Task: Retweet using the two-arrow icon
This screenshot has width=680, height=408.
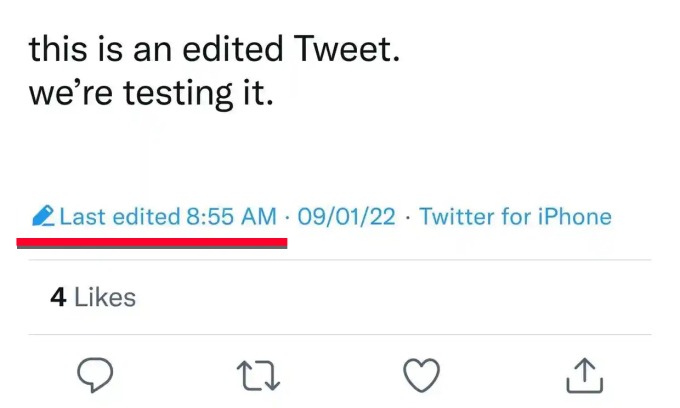Action: point(259,374)
